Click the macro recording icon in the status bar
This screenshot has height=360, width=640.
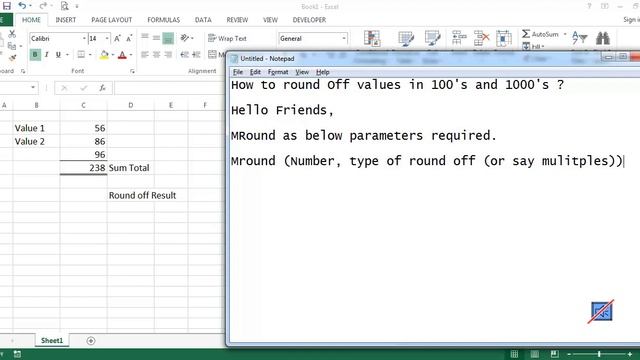click(17, 354)
